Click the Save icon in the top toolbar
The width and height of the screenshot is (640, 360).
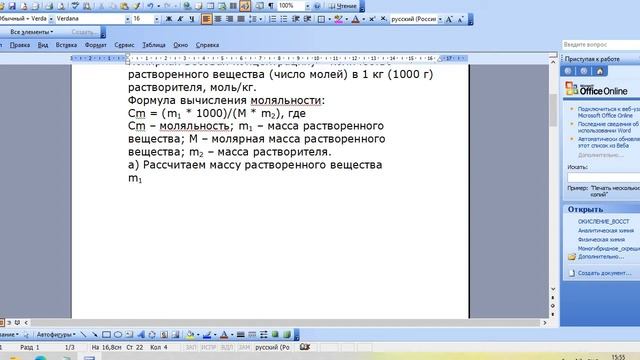(12, 6)
